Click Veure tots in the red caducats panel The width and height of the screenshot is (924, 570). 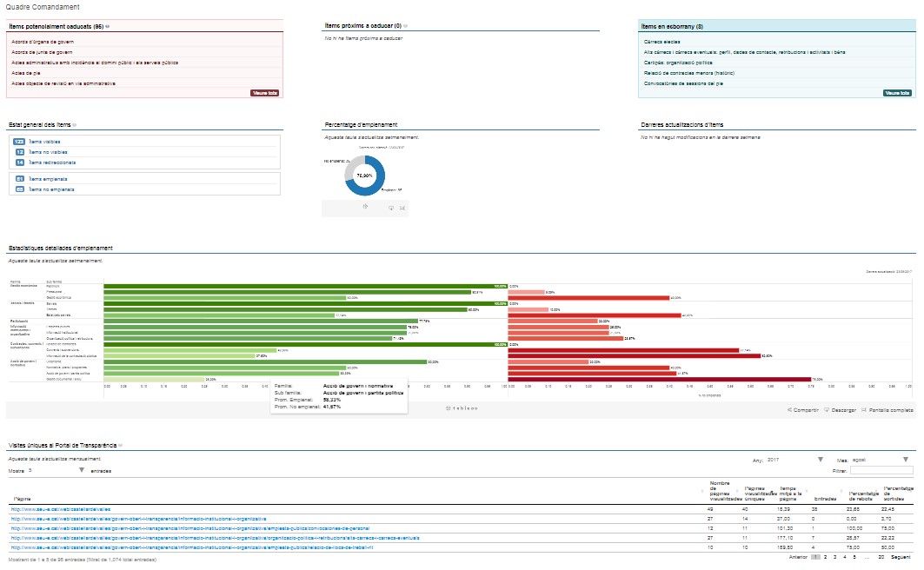pos(265,92)
